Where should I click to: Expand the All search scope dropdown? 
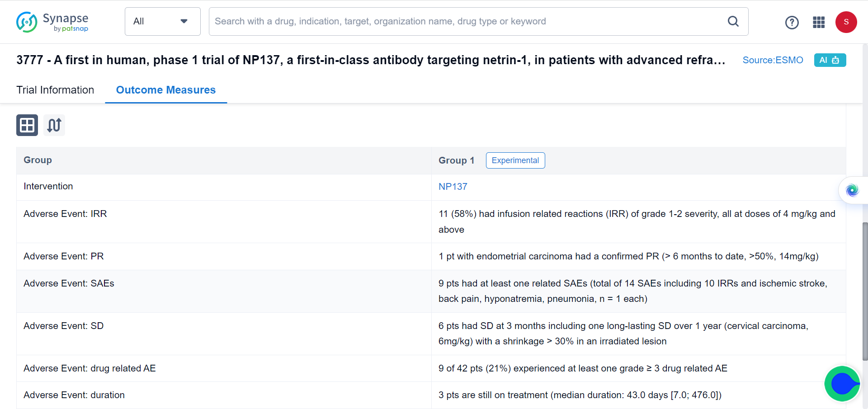pyautogui.click(x=154, y=21)
